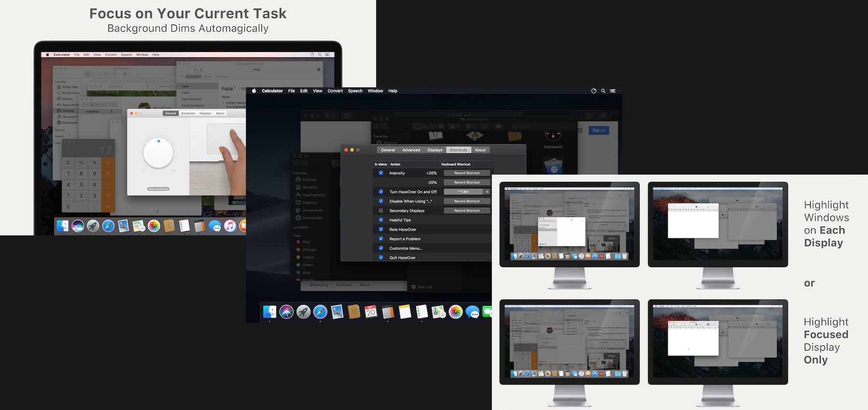
Task: Switch to Displays tab in dark preferences
Action: (x=434, y=150)
